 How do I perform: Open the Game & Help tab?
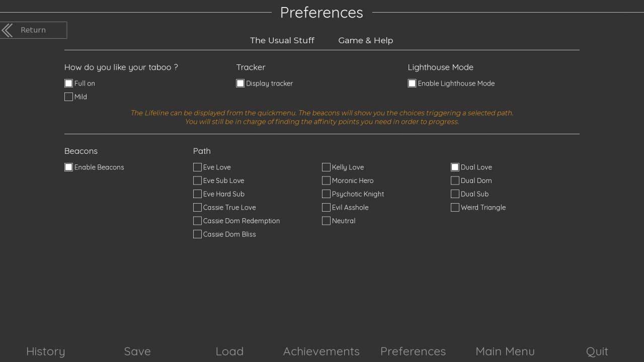(x=365, y=40)
